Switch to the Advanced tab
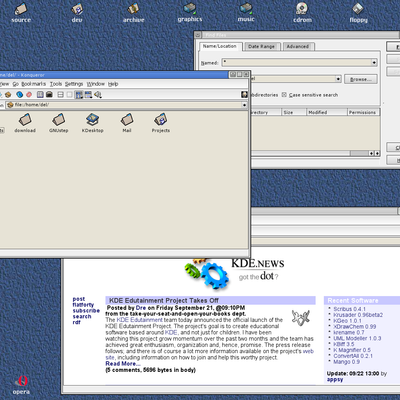 click(x=298, y=46)
